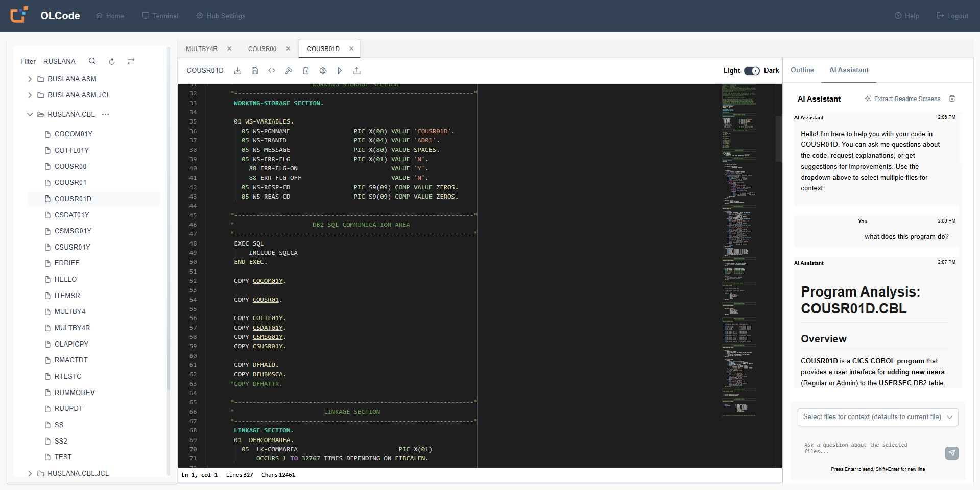
Task: Save the COUSR01D file
Action: [255, 70]
